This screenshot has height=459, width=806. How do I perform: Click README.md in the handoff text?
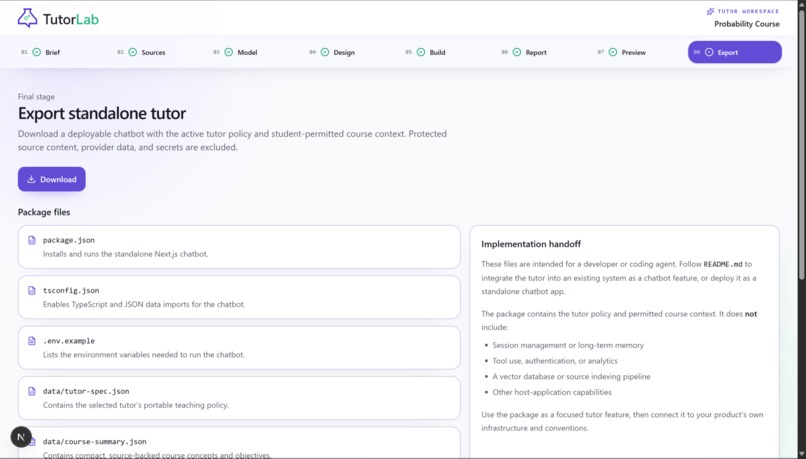[723, 264]
